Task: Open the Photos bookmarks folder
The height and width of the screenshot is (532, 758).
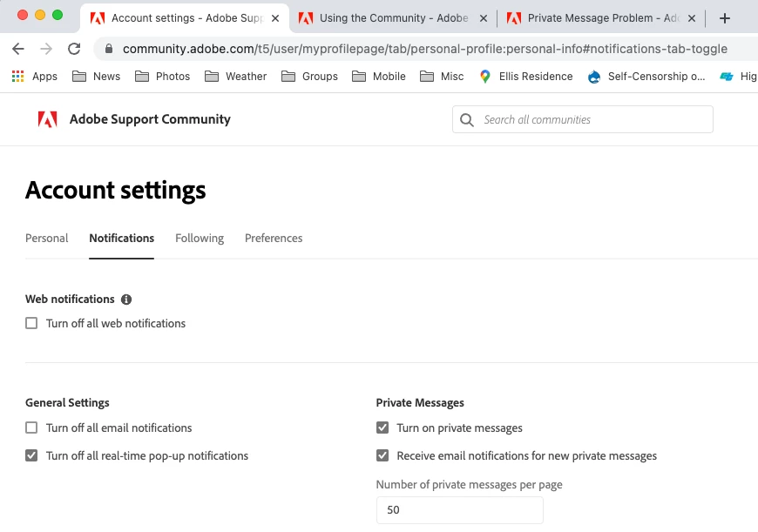Action: pyautogui.click(x=162, y=77)
